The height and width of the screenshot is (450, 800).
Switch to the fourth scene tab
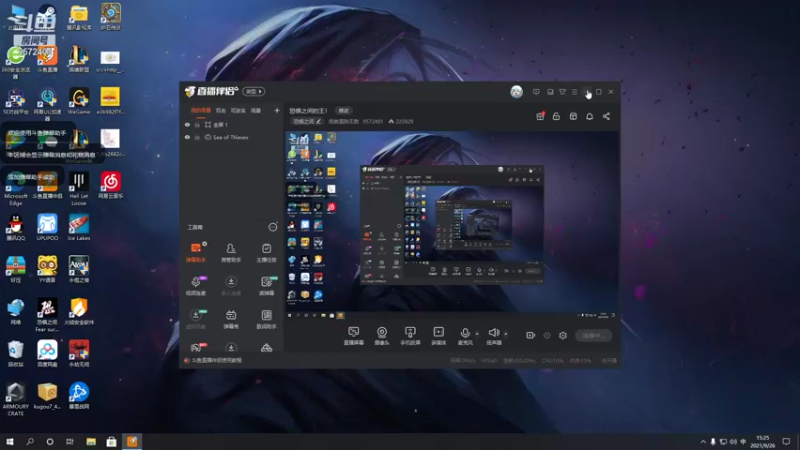pos(256,110)
